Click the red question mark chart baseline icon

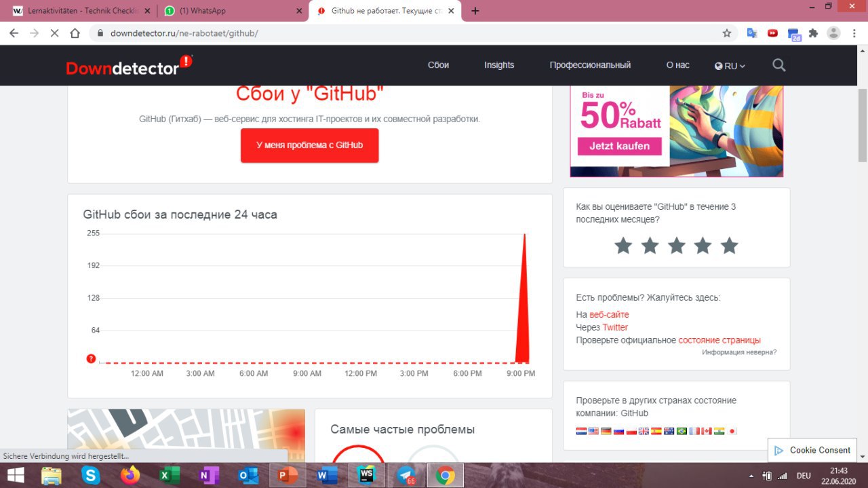pos(91,358)
